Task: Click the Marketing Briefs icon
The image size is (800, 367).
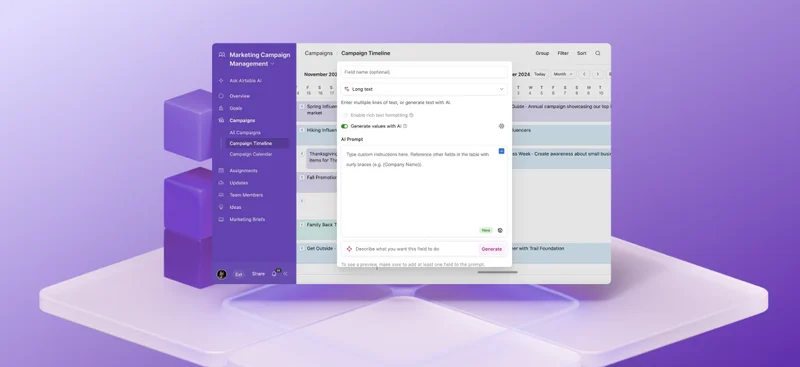Action: point(221,219)
